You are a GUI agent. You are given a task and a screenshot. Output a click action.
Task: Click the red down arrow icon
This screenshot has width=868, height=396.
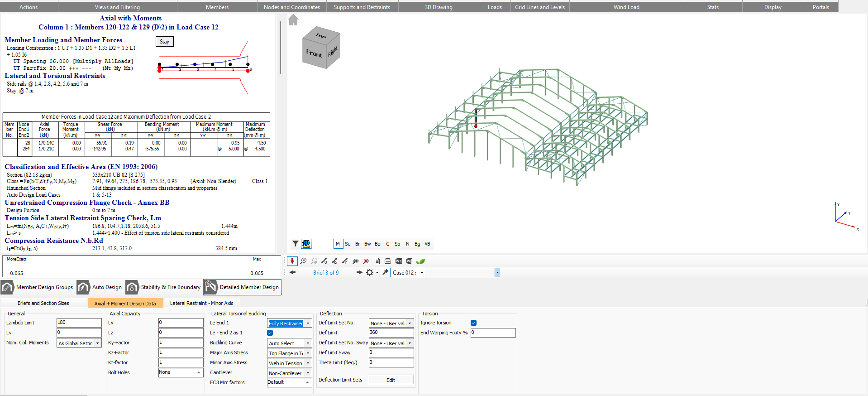pos(292,261)
